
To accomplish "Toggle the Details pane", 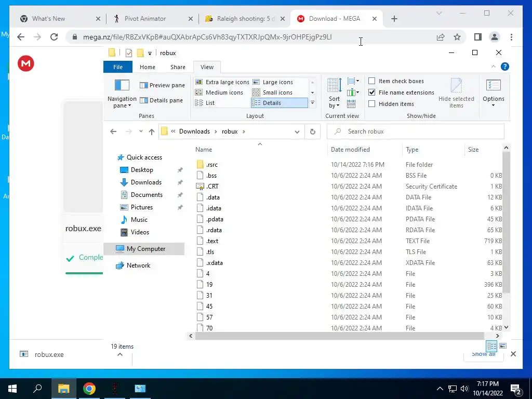I will point(161,100).
